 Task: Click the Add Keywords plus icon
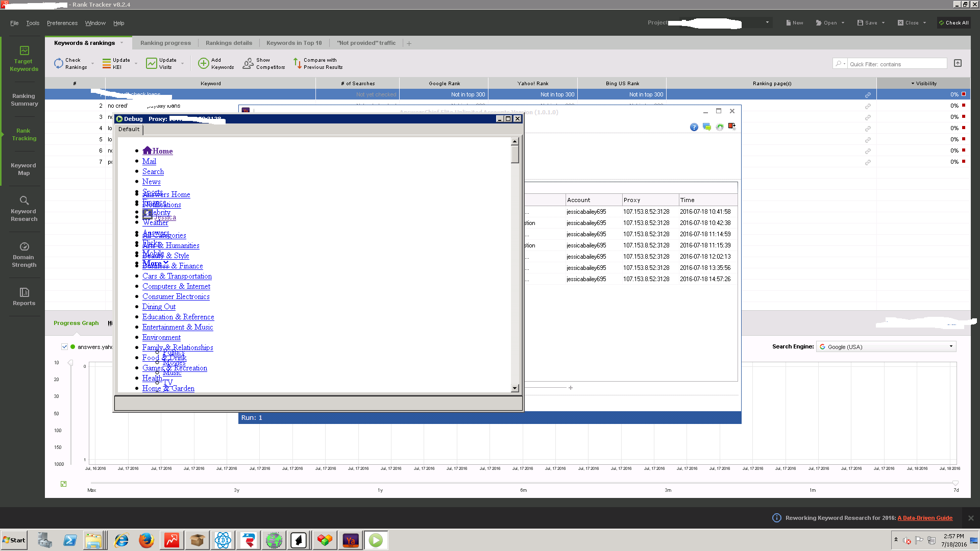pos(204,63)
